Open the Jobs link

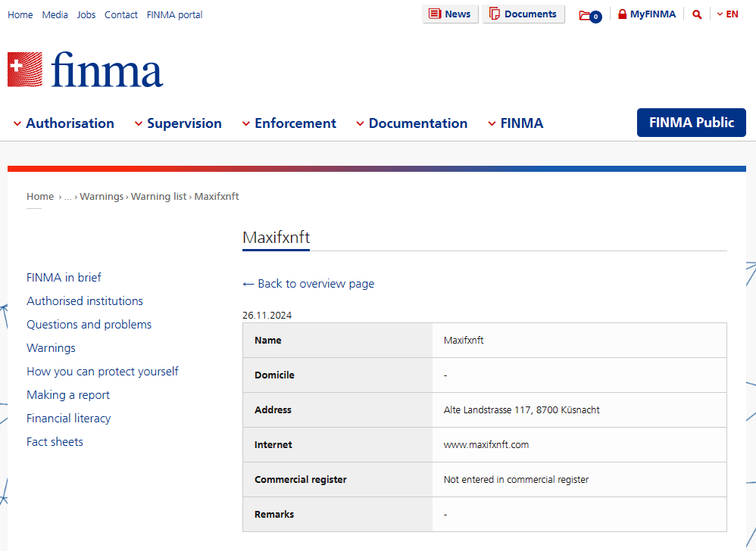86,15
